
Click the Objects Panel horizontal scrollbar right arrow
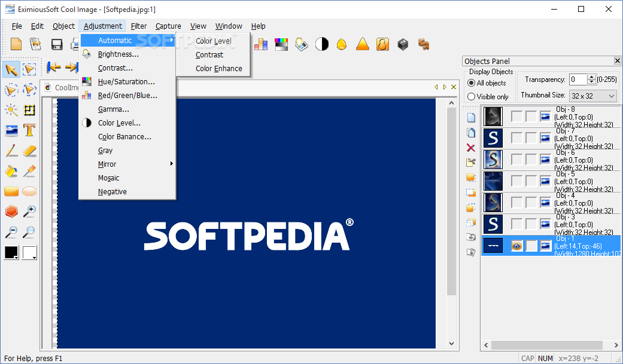coord(616,345)
